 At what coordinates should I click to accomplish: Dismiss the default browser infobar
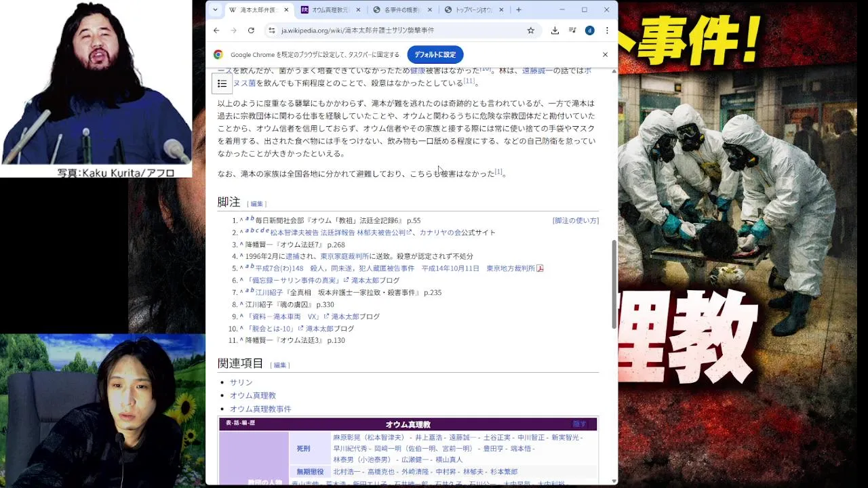pos(605,55)
